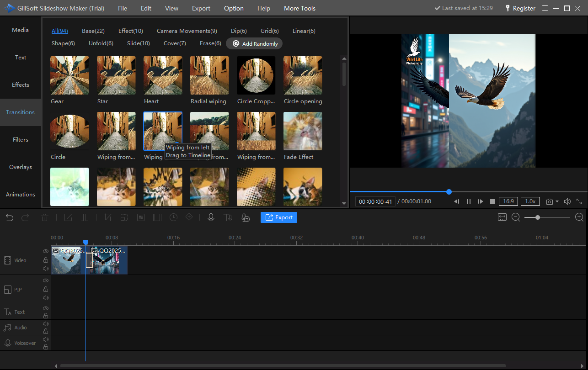Adjust the timeline zoom slider handle
The width and height of the screenshot is (588, 370).
538,217
